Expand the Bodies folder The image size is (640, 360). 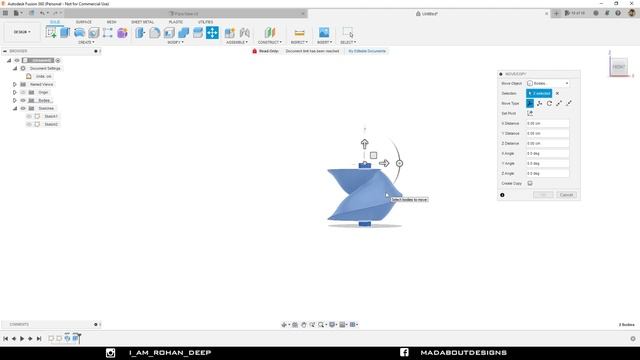15,100
